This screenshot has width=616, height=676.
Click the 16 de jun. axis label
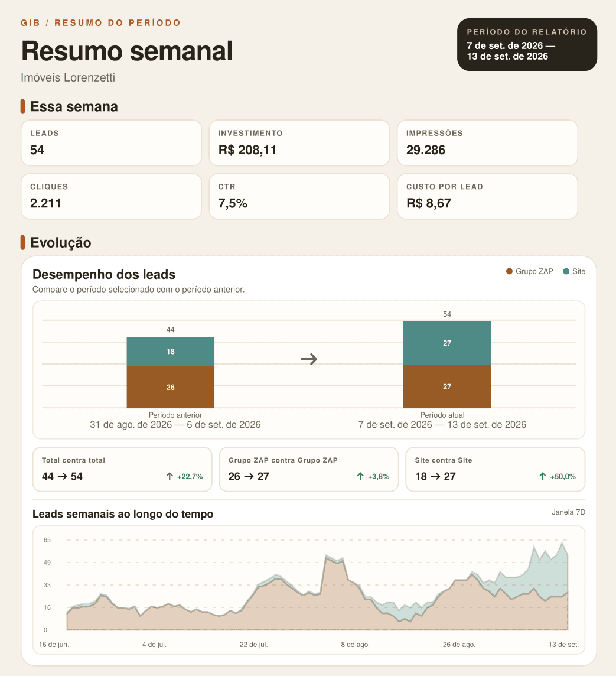point(54,645)
